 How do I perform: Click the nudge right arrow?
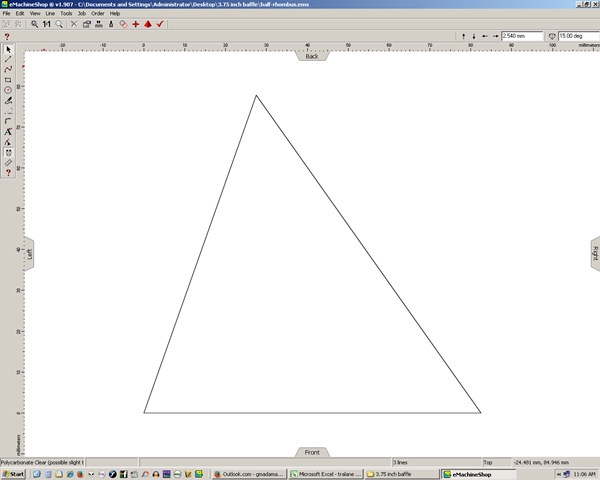click(x=495, y=36)
